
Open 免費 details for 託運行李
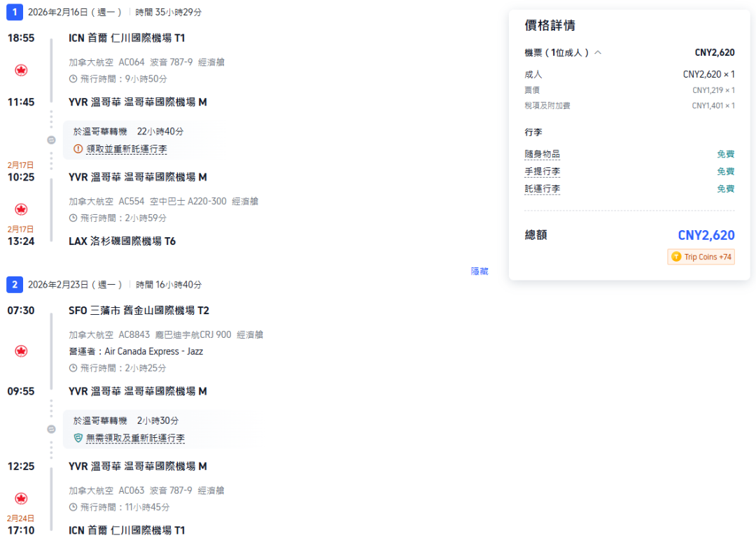click(x=726, y=188)
